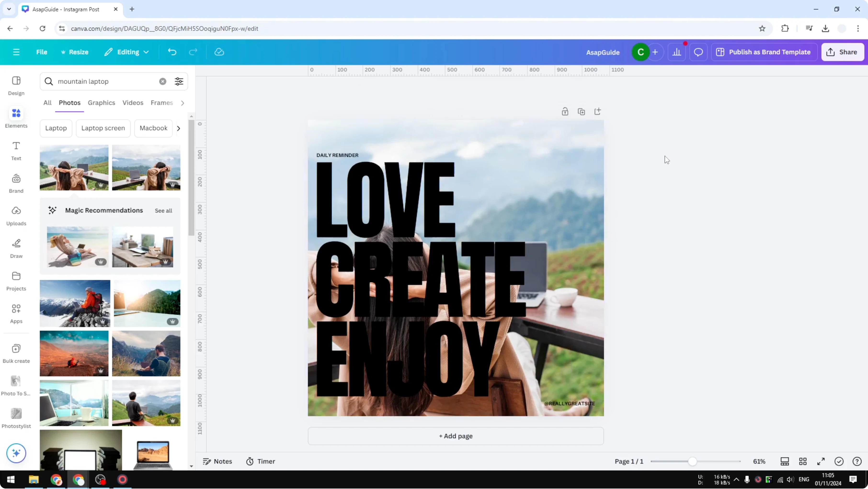Screen dimensions: 868x489
Task: Open the File menu
Action: coord(42,52)
